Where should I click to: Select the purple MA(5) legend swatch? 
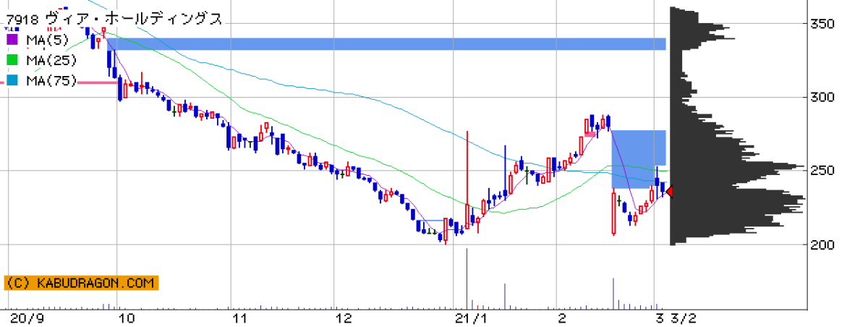tap(13, 40)
